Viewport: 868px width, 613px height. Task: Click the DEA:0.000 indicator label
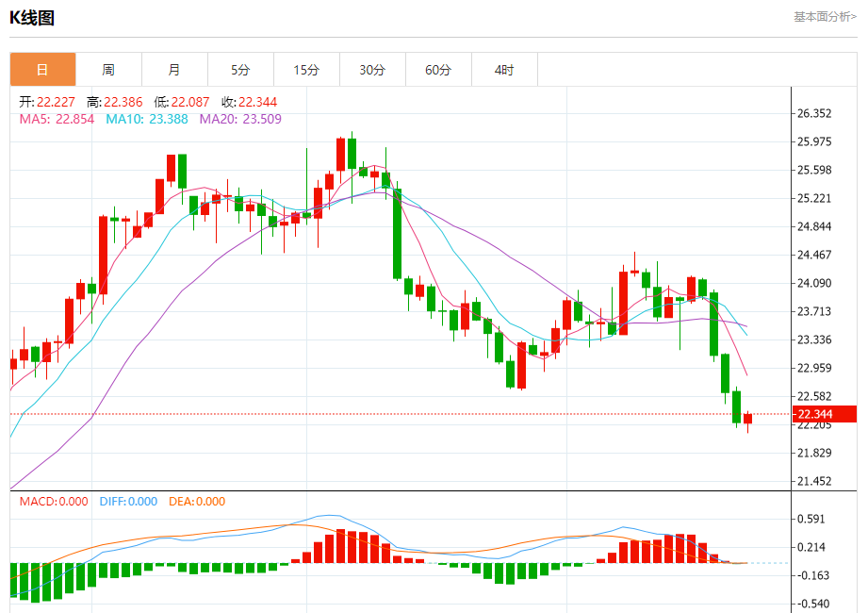[x=197, y=502]
